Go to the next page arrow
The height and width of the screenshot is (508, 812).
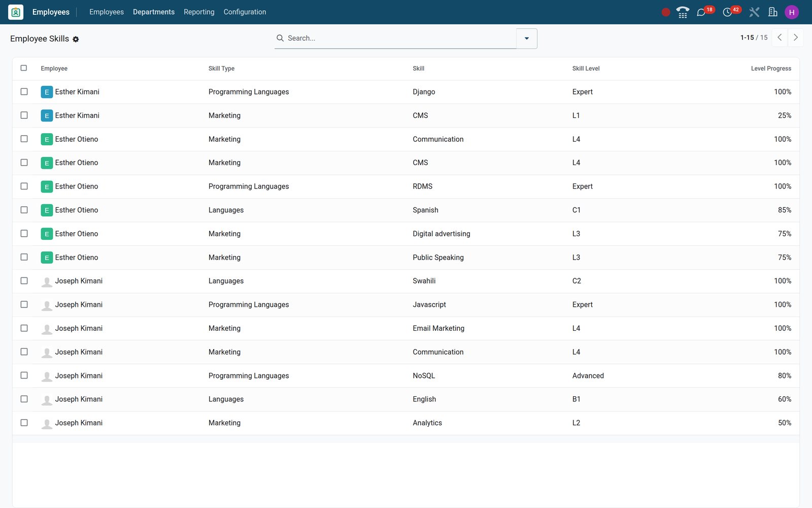coord(795,38)
